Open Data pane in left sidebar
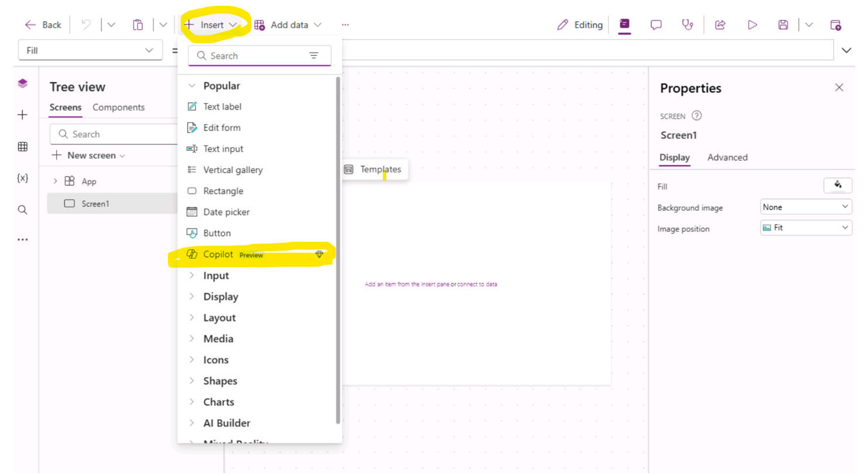 [22, 147]
